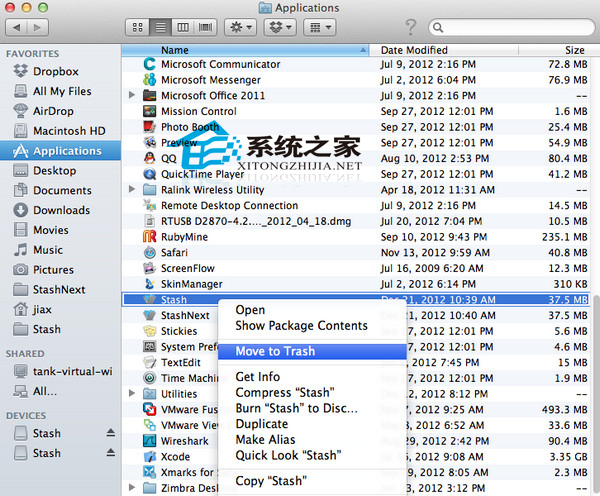Screen dimensions: 600x496
Task: Switch to list view
Action: click(160, 28)
